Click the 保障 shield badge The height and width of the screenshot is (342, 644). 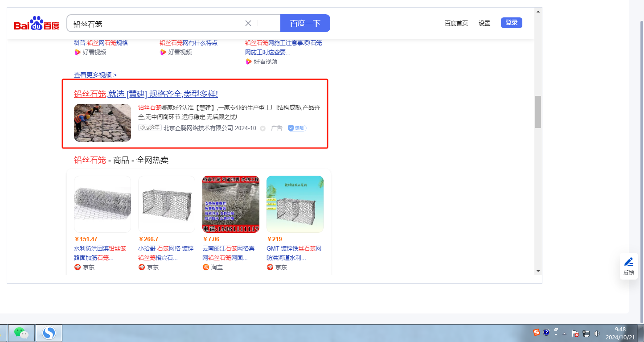(x=297, y=128)
